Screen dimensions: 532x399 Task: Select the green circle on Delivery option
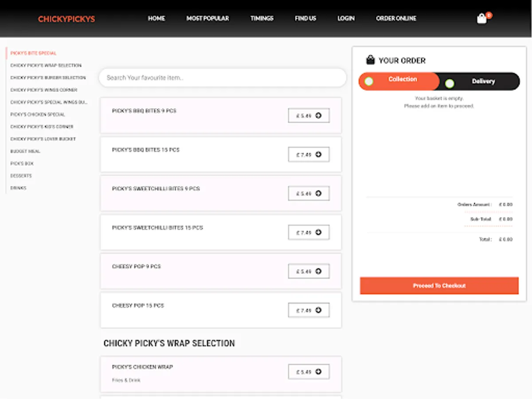450,81
